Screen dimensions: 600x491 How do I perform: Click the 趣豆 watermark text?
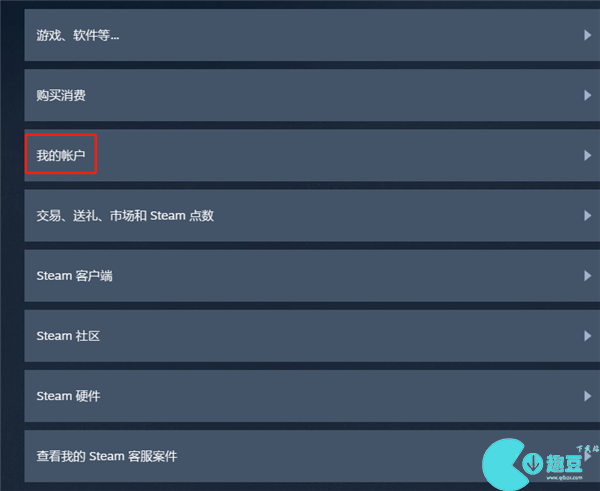coord(564,463)
